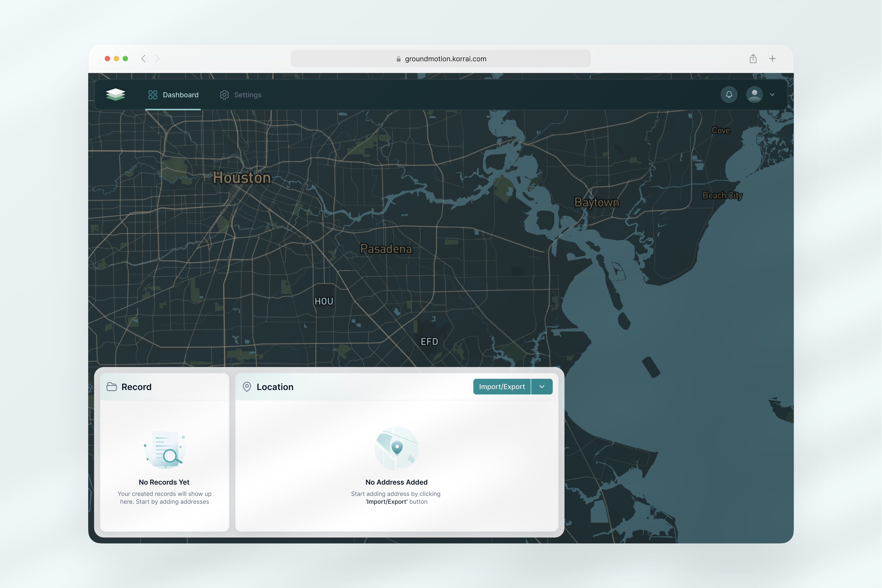This screenshot has width=882, height=588.
Task: Open a new browser tab with the plus
Action: (x=773, y=58)
